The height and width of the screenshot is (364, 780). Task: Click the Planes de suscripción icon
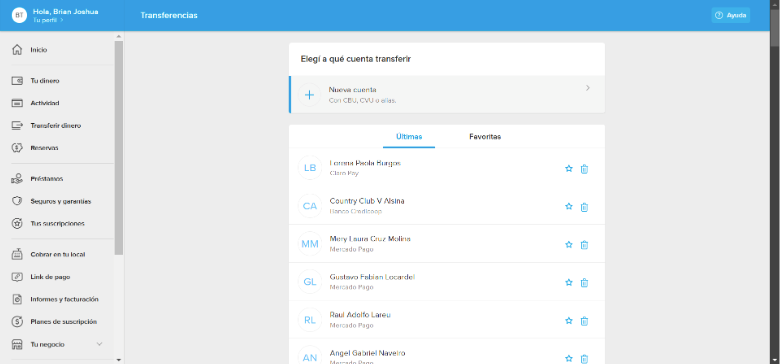click(17, 322)
